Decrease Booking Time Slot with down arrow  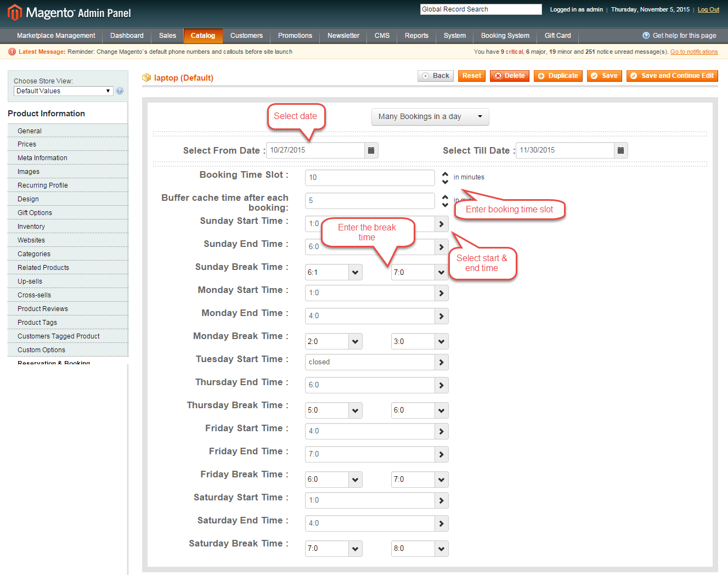click(x=445, y=182)
